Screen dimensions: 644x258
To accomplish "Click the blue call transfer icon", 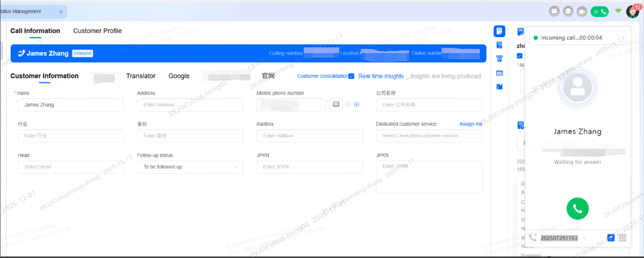I will [x=611, y=238].
